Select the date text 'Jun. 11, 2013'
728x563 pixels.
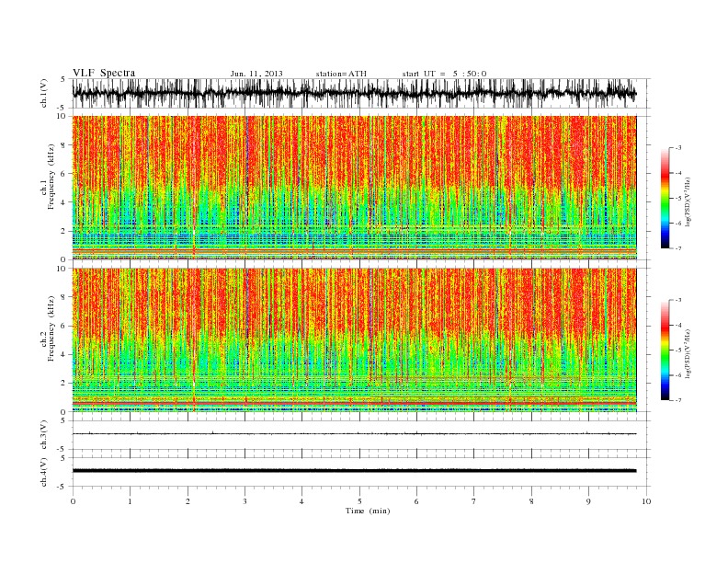[256, 74]
